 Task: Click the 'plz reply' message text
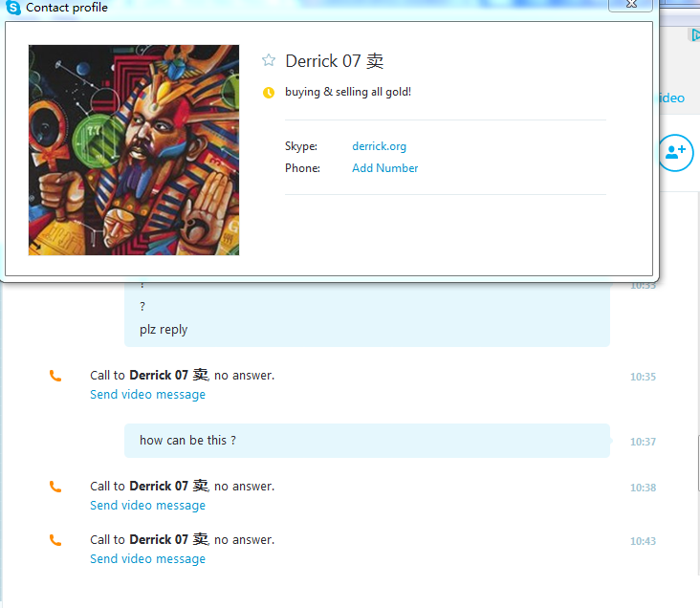click(164, 330)
